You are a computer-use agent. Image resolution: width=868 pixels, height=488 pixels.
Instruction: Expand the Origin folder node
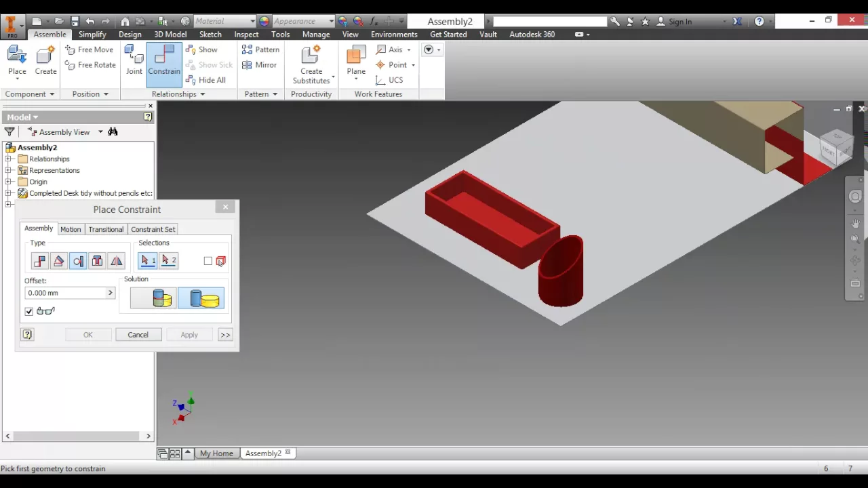(9, 182)
